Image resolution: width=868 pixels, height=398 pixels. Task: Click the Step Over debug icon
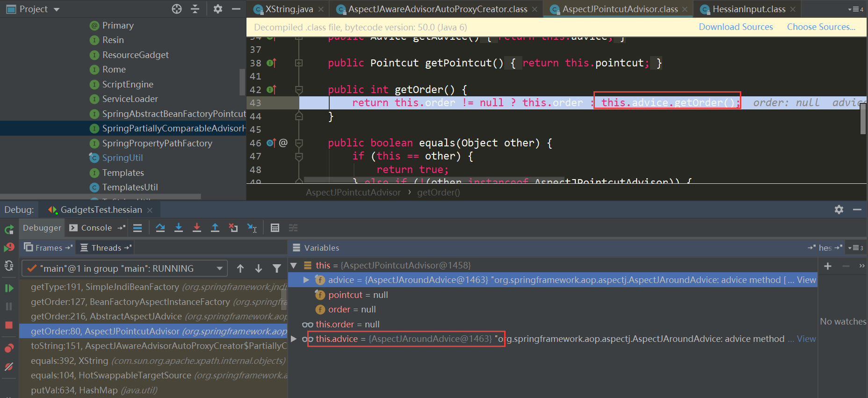click(x=160, y=228)
